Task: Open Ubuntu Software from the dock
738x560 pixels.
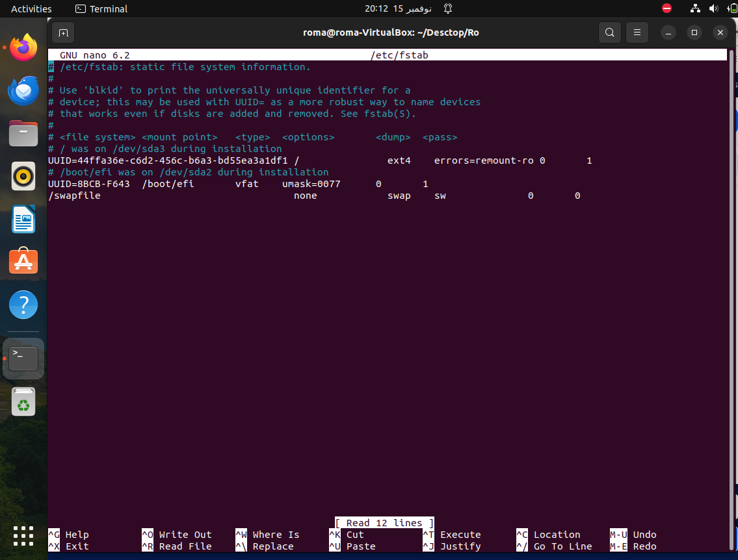Action: click(x=23, y=261)
